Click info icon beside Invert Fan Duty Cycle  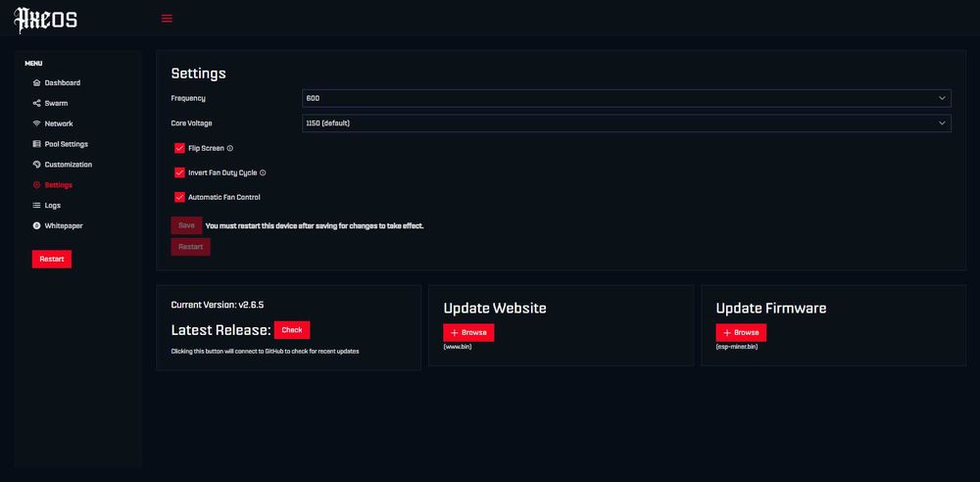(263, 172)
